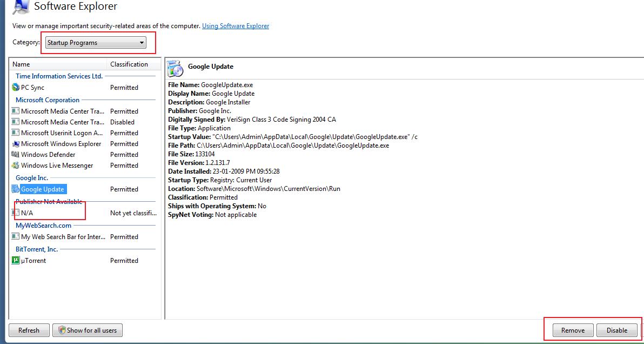Select the Google Update entry
Screen dimensions: 644x344
(43, 189)
